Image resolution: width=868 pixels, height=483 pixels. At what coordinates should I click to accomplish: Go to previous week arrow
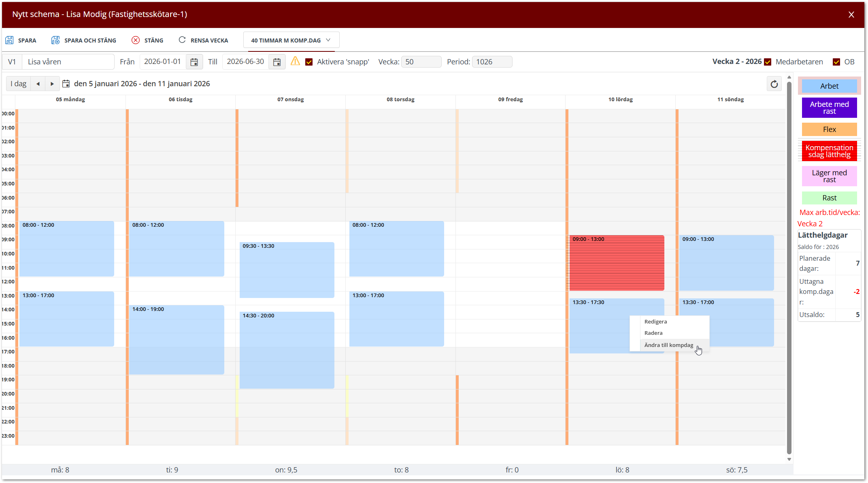(x=38, y=84)
